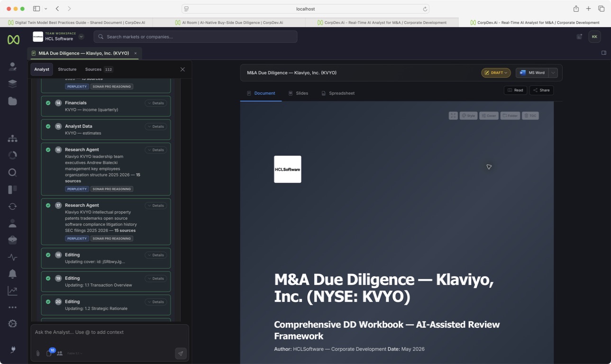Click the CorpDev.Ai logo icon
This screenshot has width=611, height=364.
(13, 40)
